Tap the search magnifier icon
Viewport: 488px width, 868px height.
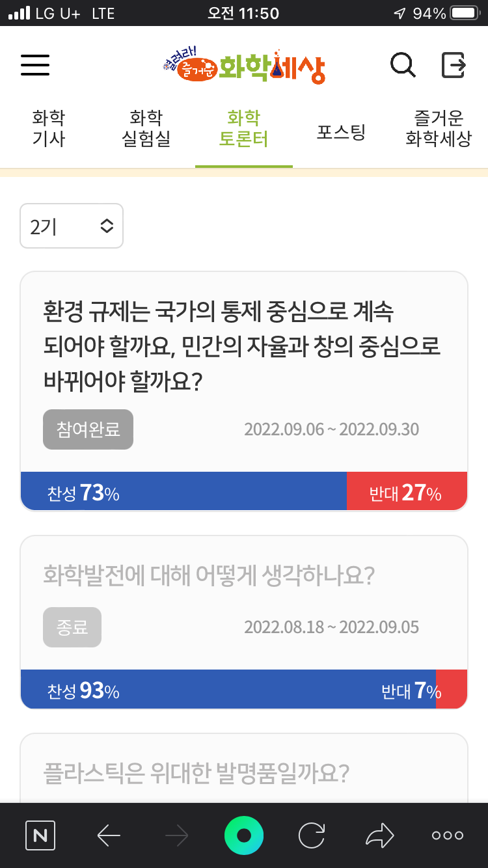click(x=403, y=65)
